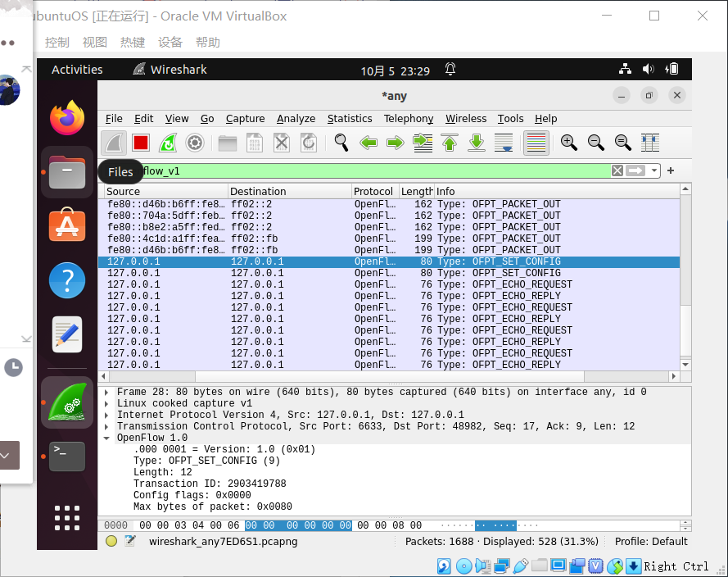Select Transaction ID: 2903419788 field
The width and height of the screenshot is (728, 577).
210,484
